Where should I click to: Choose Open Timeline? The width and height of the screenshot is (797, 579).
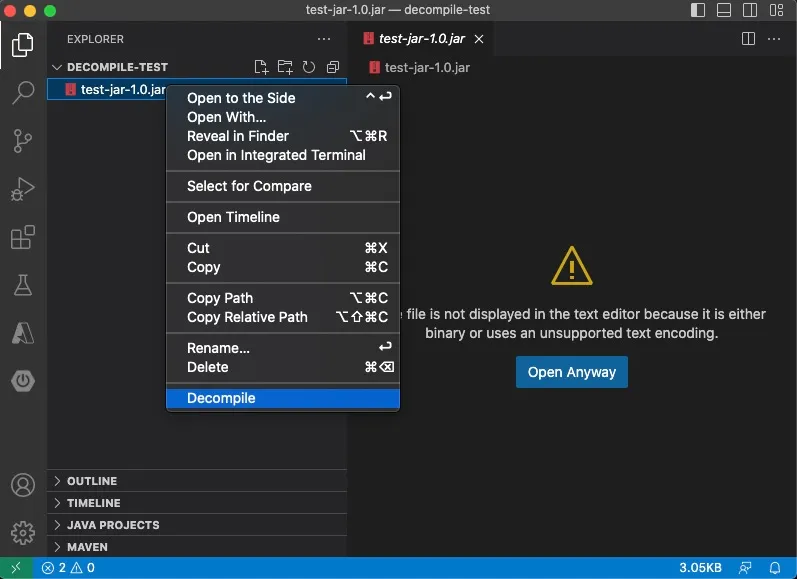pos(283,217)
